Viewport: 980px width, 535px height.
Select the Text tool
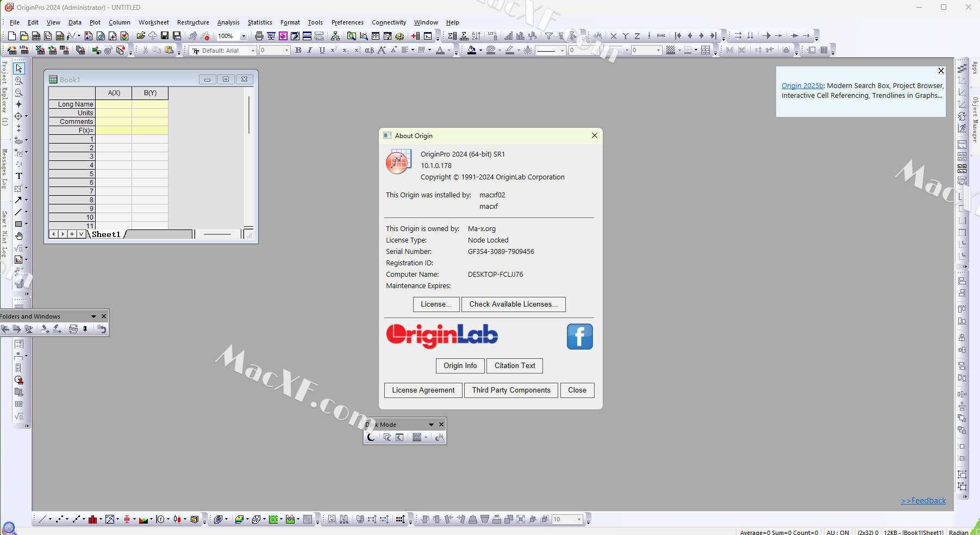tap(19, 176)
